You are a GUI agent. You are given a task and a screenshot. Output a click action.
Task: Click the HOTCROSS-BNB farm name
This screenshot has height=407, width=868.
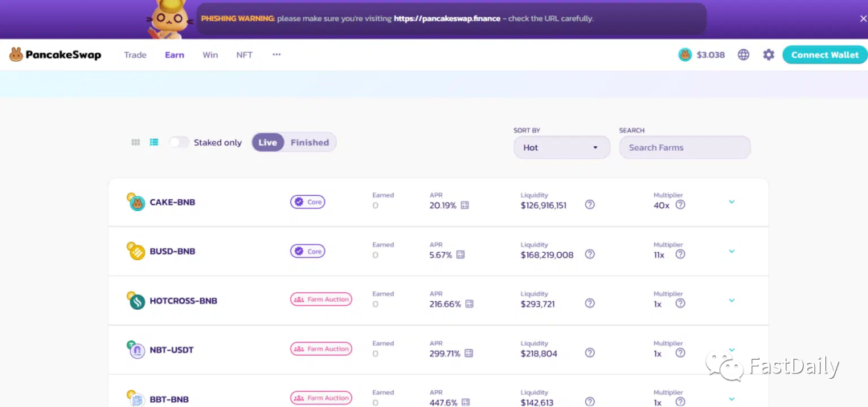coord(183,301)
